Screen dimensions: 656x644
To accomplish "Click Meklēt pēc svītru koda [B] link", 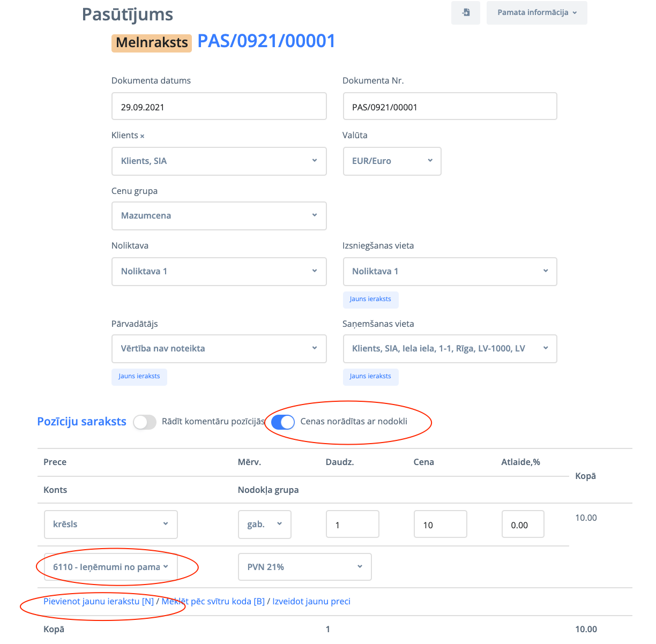I will (x=213, y=602).
